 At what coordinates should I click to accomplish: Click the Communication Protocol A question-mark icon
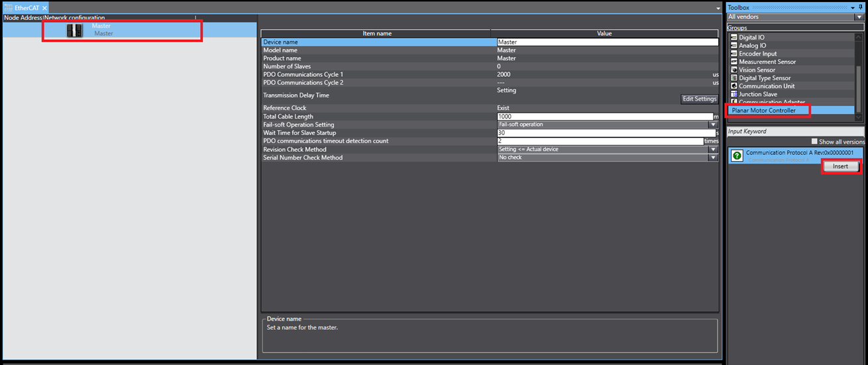(737, 156)
